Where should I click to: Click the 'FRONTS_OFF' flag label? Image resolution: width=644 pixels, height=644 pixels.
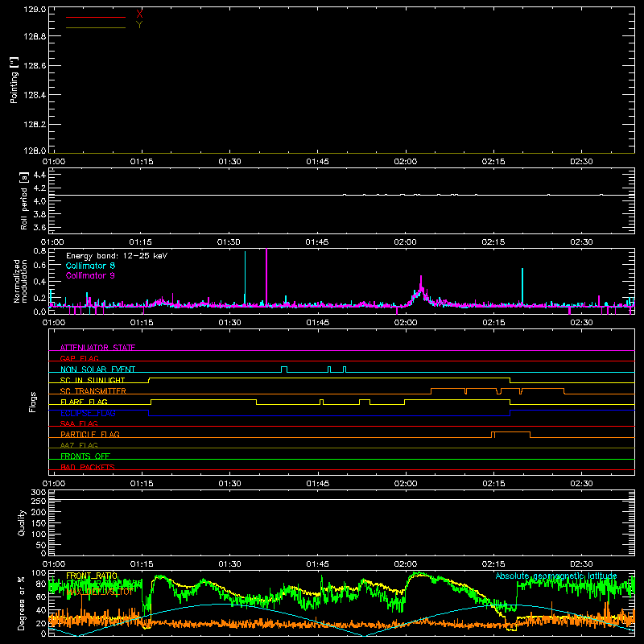click(85, 456)
